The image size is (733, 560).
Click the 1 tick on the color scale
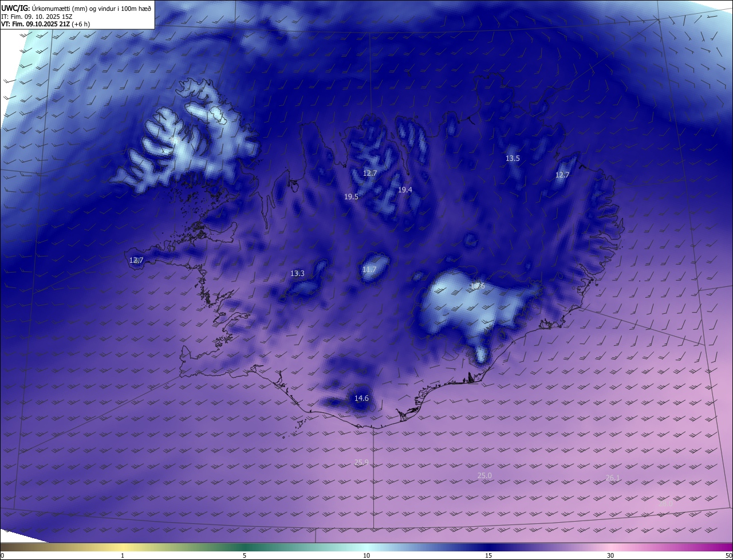[x=123, y=556]
